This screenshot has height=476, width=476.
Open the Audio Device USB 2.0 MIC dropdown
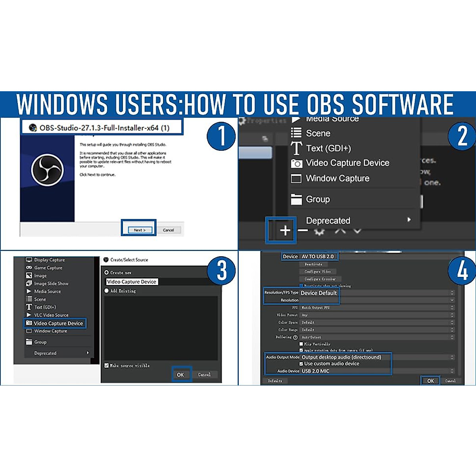point(377,371)
